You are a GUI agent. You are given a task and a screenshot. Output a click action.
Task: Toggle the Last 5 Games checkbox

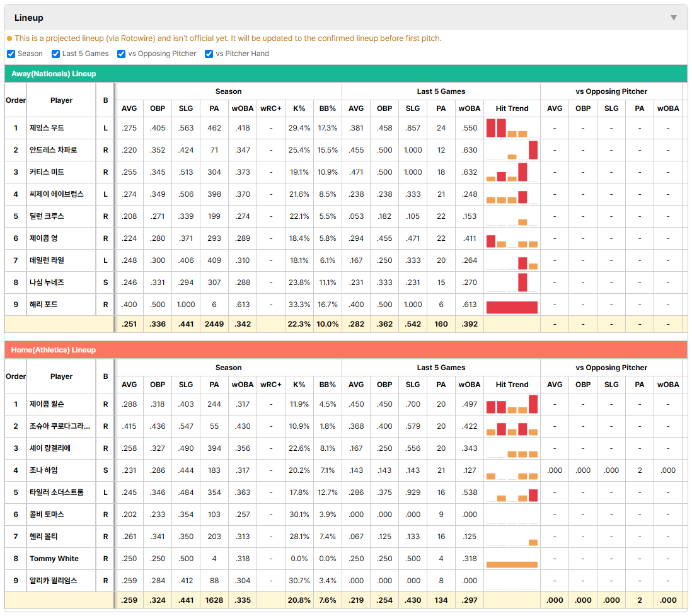pos(55,54)
